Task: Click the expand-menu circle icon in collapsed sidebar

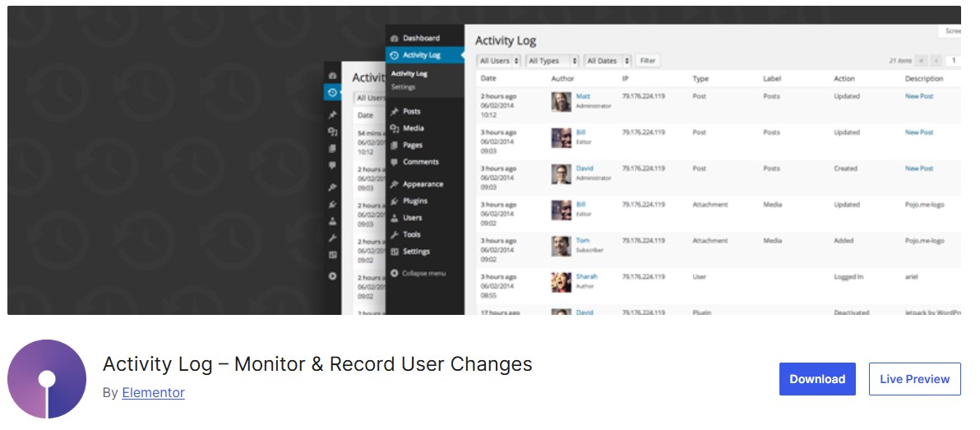Action: click(332, 275)
